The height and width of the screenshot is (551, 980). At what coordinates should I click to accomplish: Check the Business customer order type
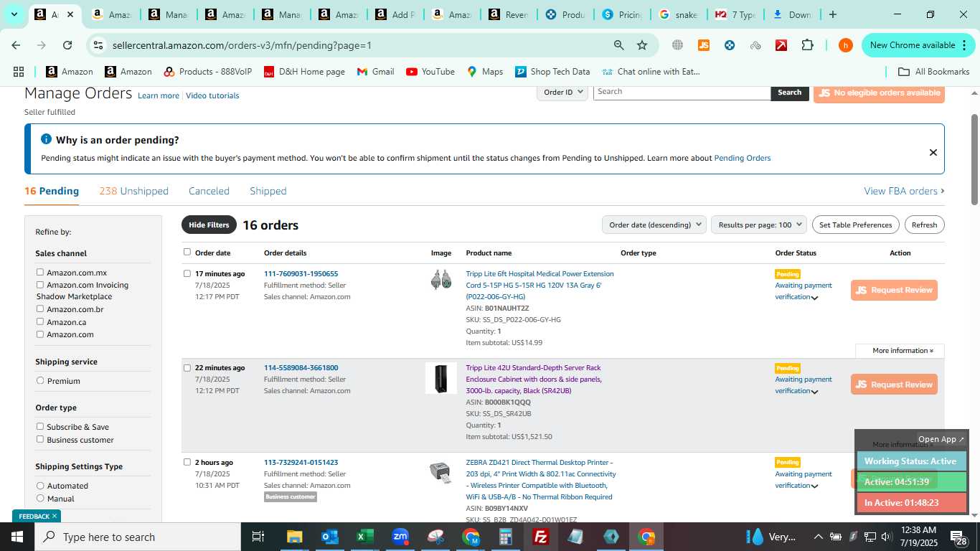click(40, 439)
